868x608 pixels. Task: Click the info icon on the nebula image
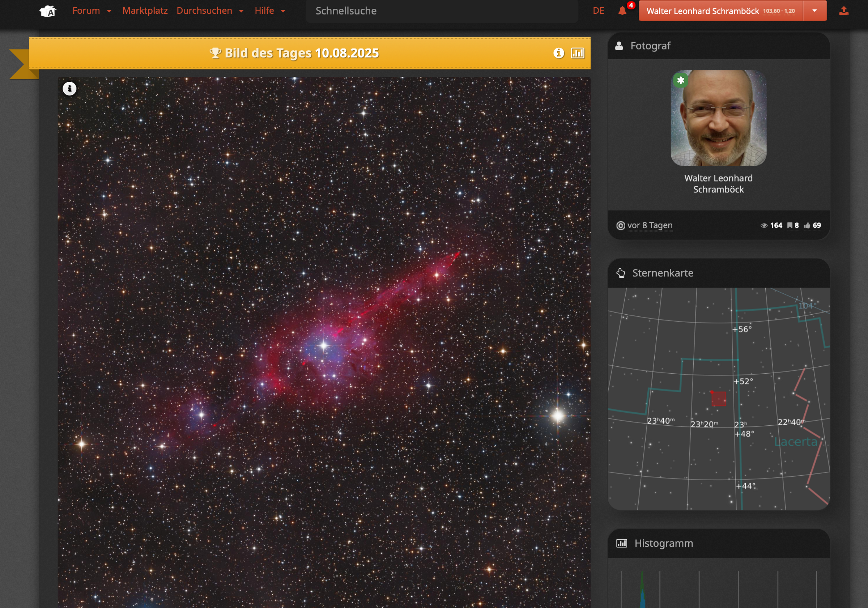(x=69, y=89)
